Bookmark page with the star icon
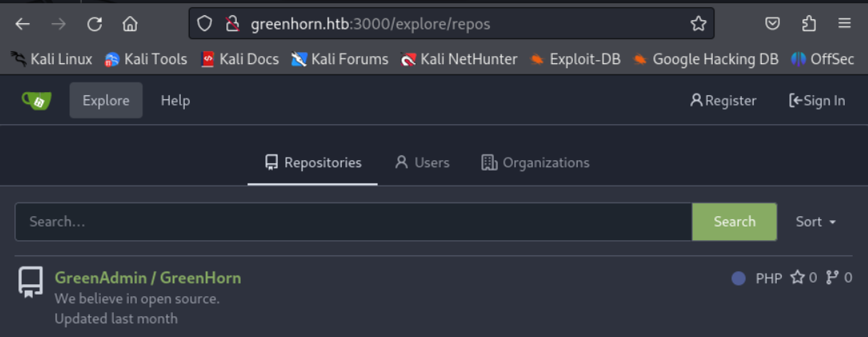This screenshot has width=868, height=337. point(698,24)
